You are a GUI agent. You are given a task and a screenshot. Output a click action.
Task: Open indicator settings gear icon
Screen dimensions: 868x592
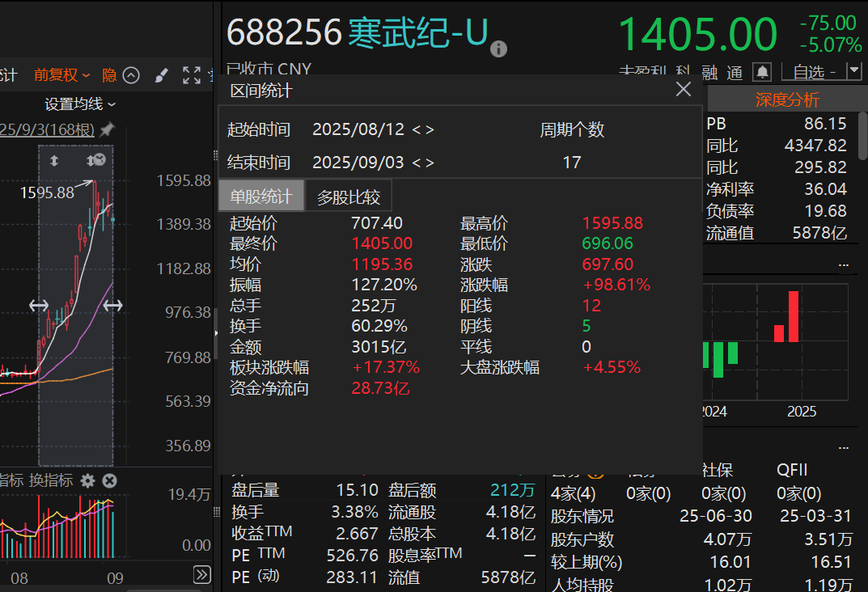tap(87, 480)
